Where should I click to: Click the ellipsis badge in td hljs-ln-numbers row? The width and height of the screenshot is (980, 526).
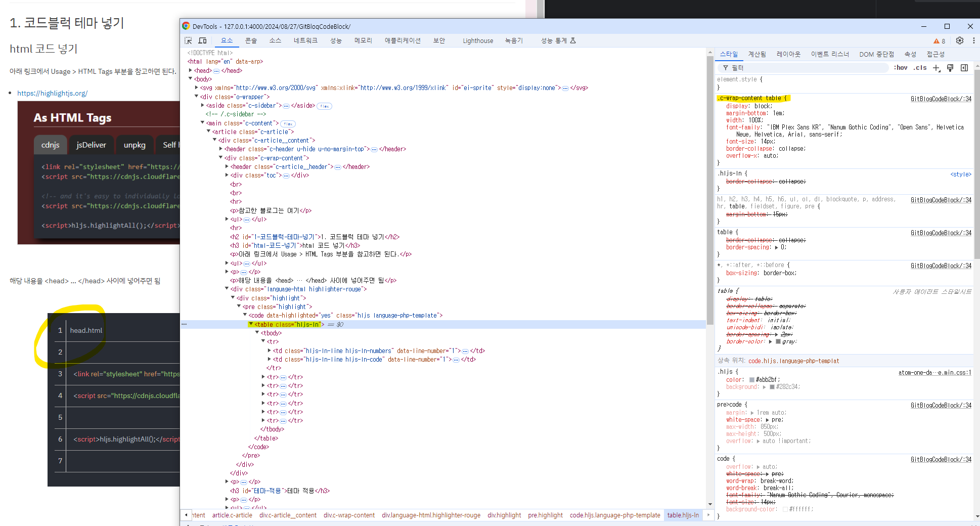click(465, 351)
